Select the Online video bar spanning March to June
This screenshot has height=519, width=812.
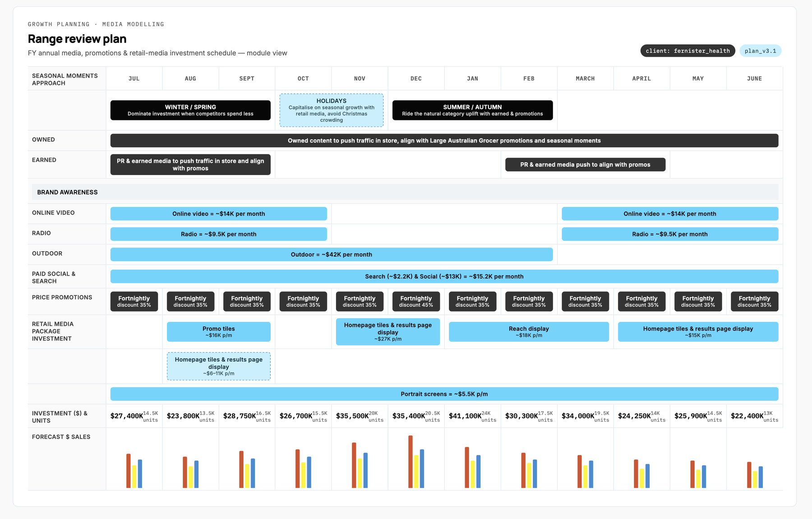(670, 214)
